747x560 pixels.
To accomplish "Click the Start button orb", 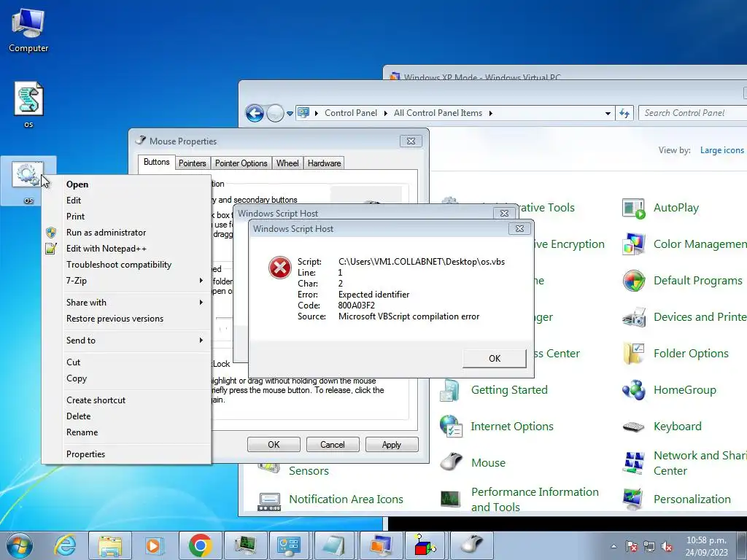I will (20, 545).
